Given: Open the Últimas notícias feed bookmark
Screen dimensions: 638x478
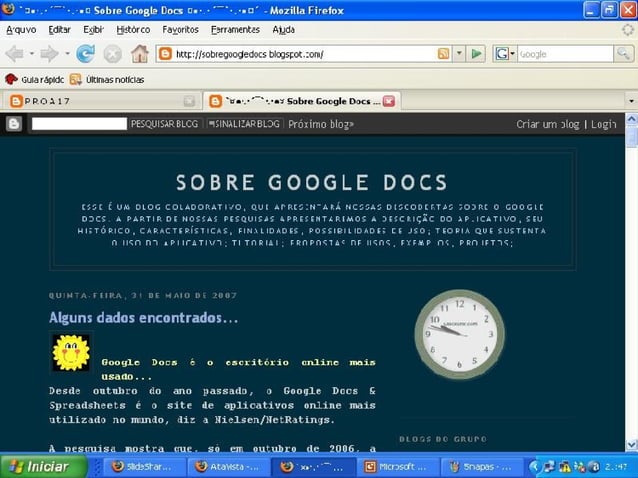Looking at the screenshot, I should click(107, 79).
